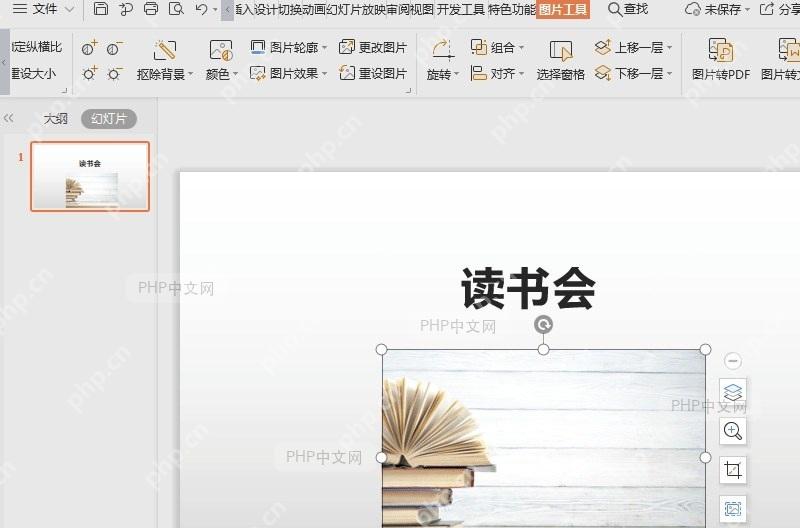Expand the dropdown arrow next to 文件
This screenshot has width=800, height=528.
[x=70, y=9]
